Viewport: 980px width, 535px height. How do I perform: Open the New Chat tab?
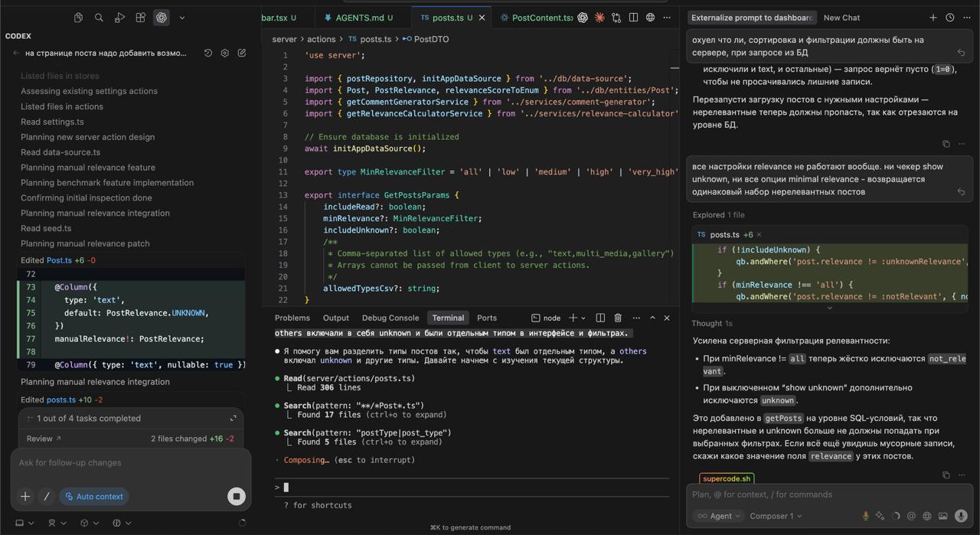pos(841,18)
